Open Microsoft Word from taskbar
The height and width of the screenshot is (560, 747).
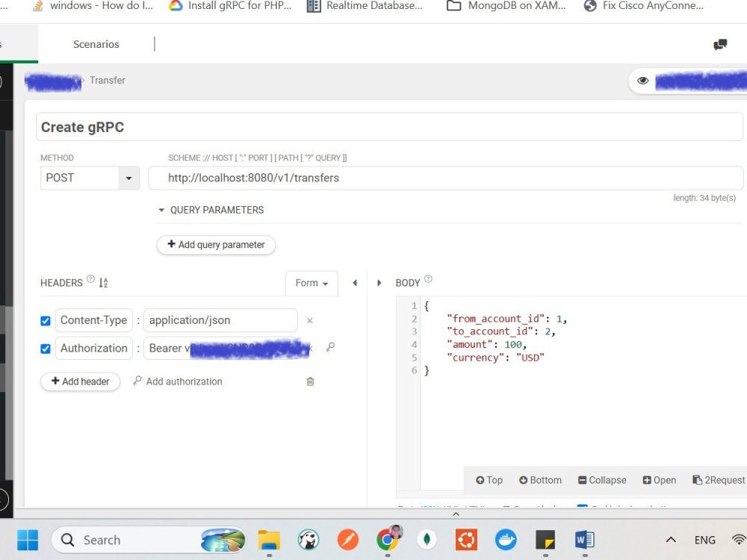585,540
